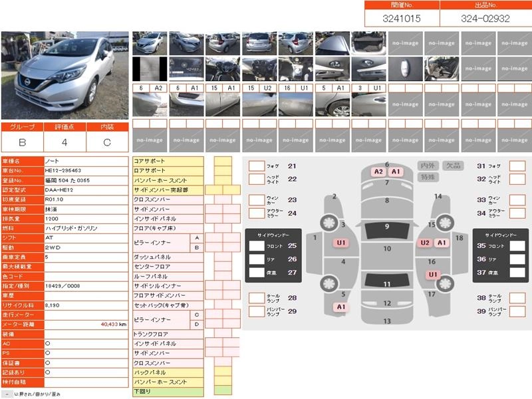
Task: Open the dashboard display screen thumbnail
Action: pyautogui.click(x=186, y=69)
